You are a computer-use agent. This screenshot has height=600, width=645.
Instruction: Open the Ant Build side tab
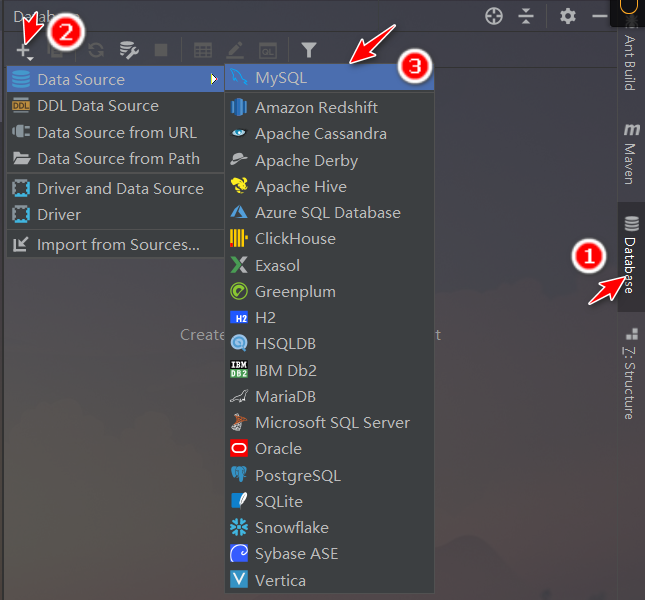click(630, 56)
